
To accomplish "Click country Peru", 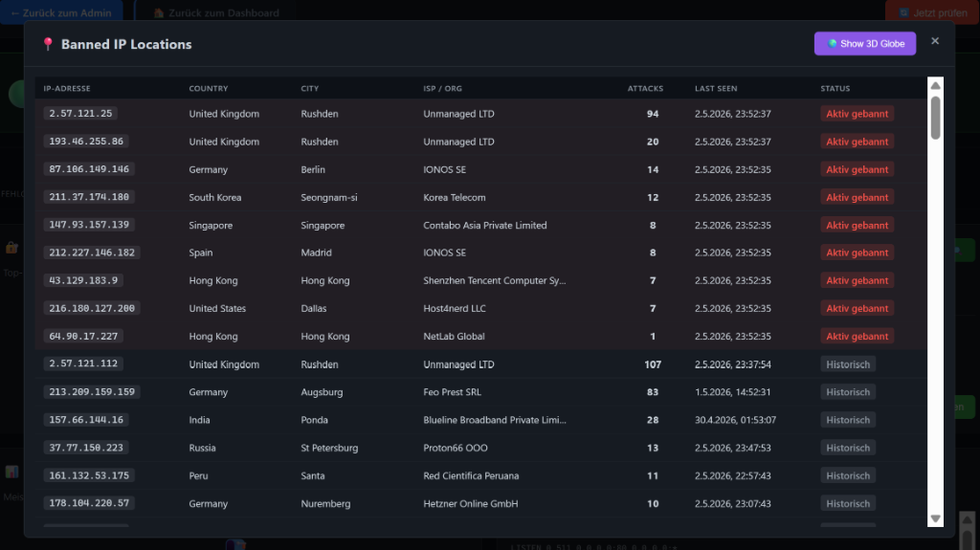I will coord(198,475).
